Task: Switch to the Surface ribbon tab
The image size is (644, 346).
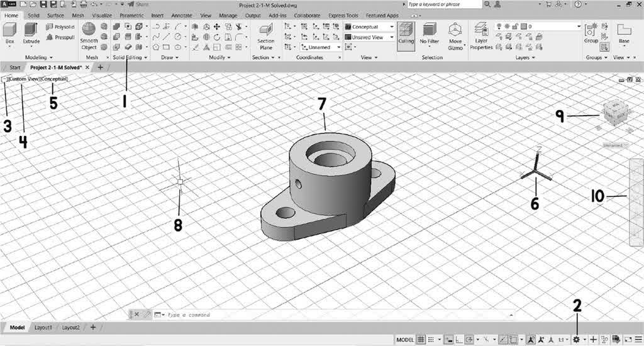Action: click(x=55, y=15)
